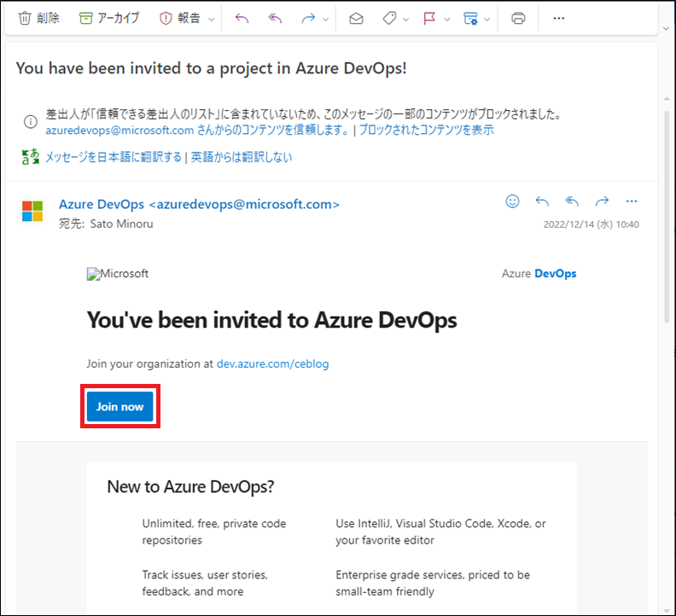Click the info icon beside blocked content notice
676x616 pixels.
tap(30, 122)
